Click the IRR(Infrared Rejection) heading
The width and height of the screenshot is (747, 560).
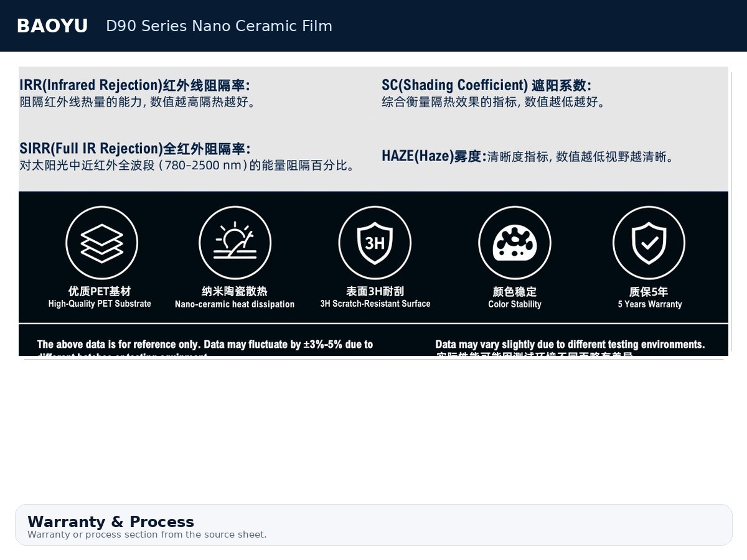[x=135, y=85]
